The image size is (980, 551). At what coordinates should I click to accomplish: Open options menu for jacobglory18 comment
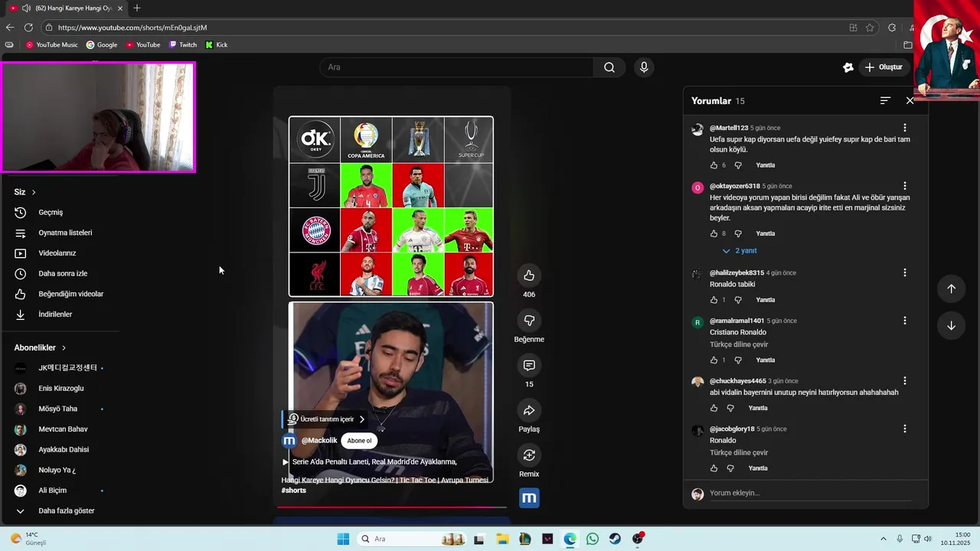[x=905, y=429]
